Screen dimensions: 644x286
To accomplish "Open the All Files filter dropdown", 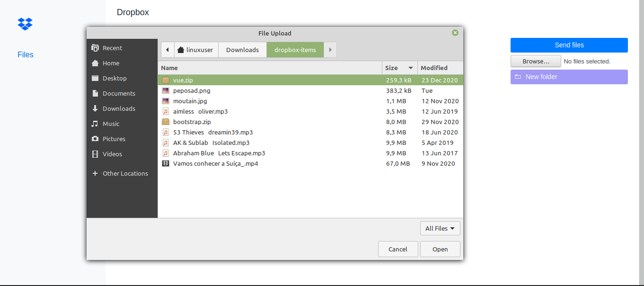I will coord(440,228).
